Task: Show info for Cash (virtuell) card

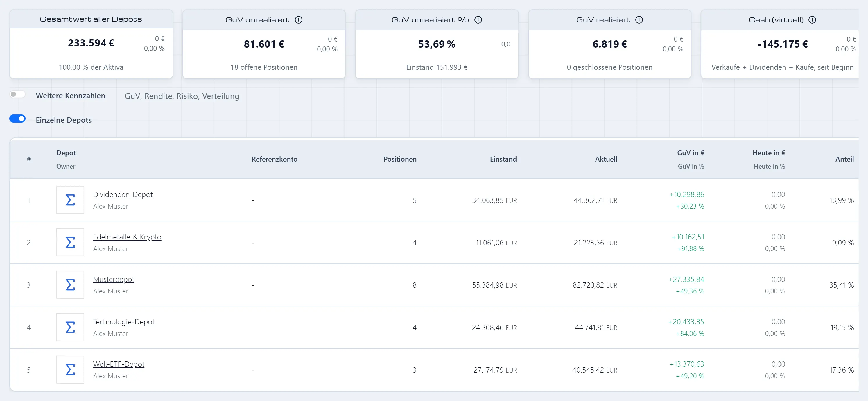Action: [x=812, y=20]
